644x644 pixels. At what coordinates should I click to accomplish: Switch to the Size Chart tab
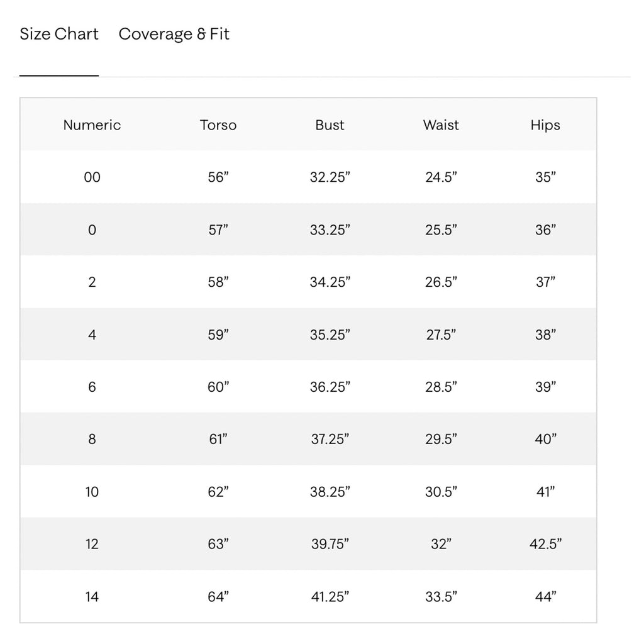[59, 34]
